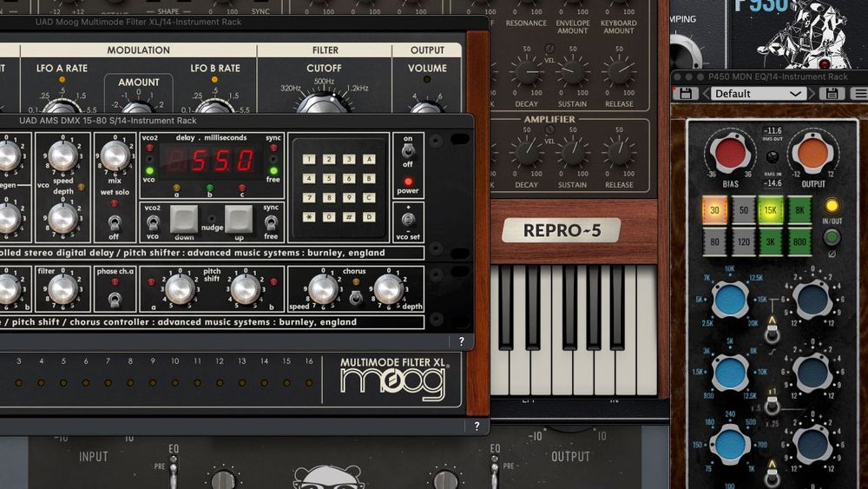Click pitch shift a knob on AMS DMX
Image resolution: width=868 pixels, height=489 pixels.
(180, 289)
